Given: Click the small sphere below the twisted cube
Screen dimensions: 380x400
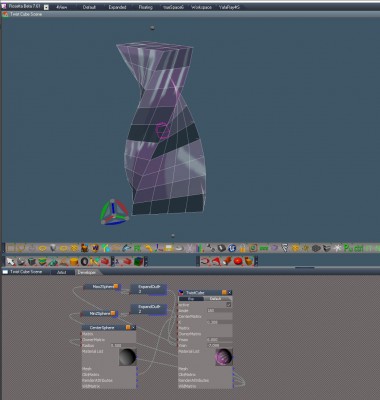Looking at the screenshot, I should pyautogui.click(x=173, y=236).
